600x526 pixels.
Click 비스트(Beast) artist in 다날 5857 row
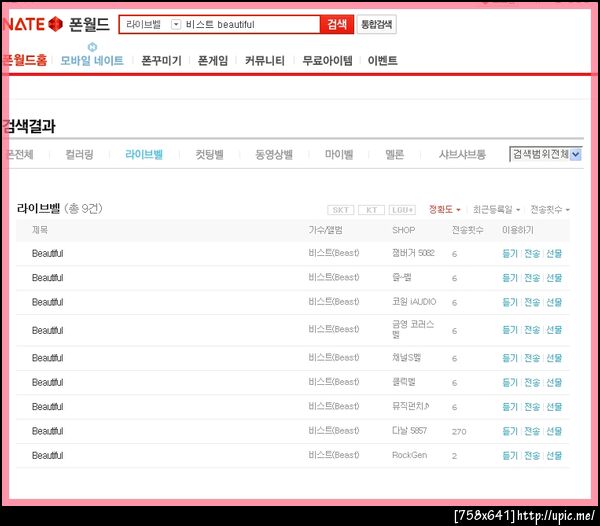[x=334, y=431]
